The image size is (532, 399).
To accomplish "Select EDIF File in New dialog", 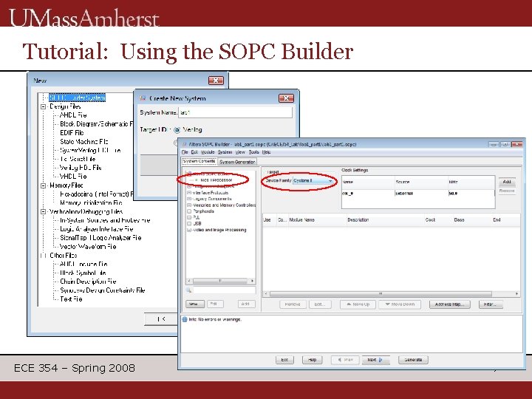I will pyautogui.click(x=72, y=133).
